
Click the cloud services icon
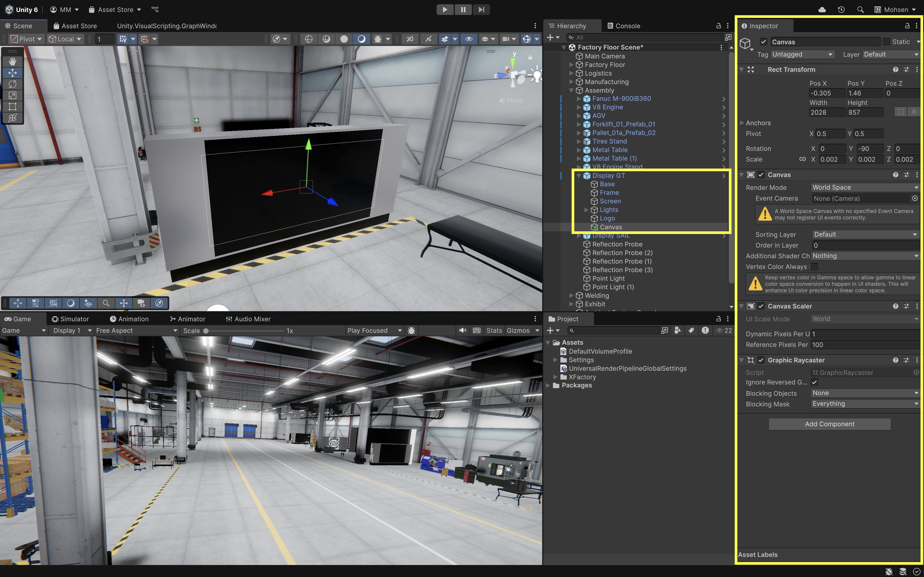pos(822,10)
